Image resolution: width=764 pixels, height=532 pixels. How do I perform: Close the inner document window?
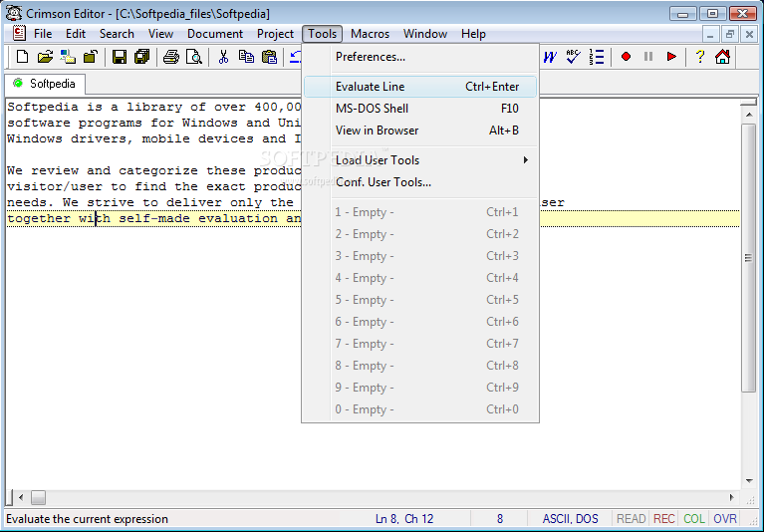pos(749,34)
